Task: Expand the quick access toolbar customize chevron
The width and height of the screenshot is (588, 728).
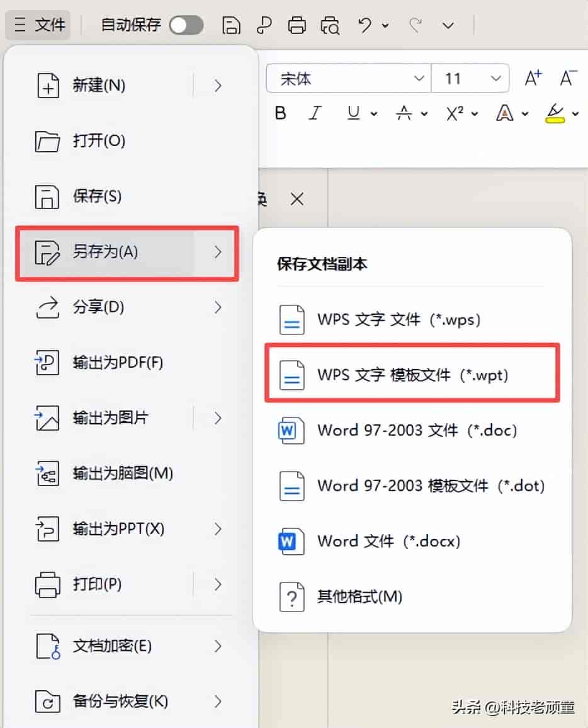Action: tap(448, 26)
